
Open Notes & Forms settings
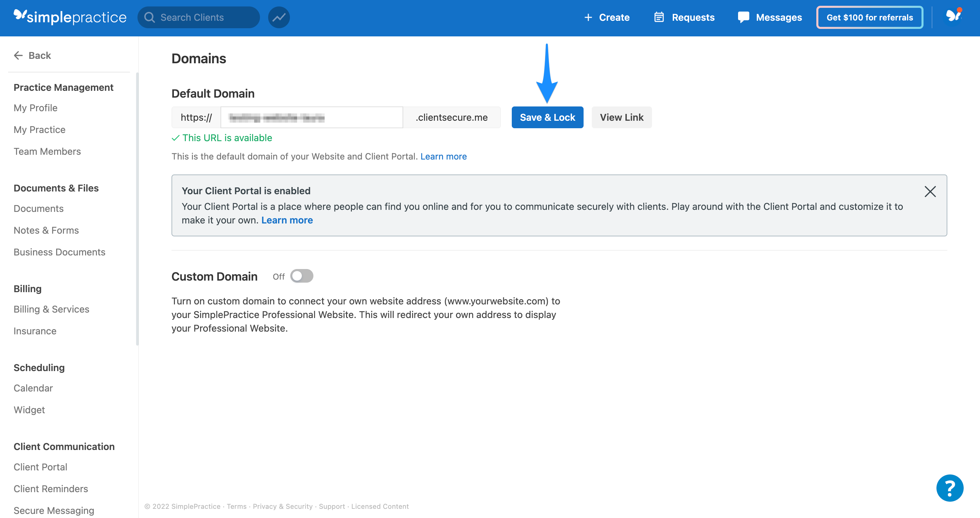tap(46, 231)
